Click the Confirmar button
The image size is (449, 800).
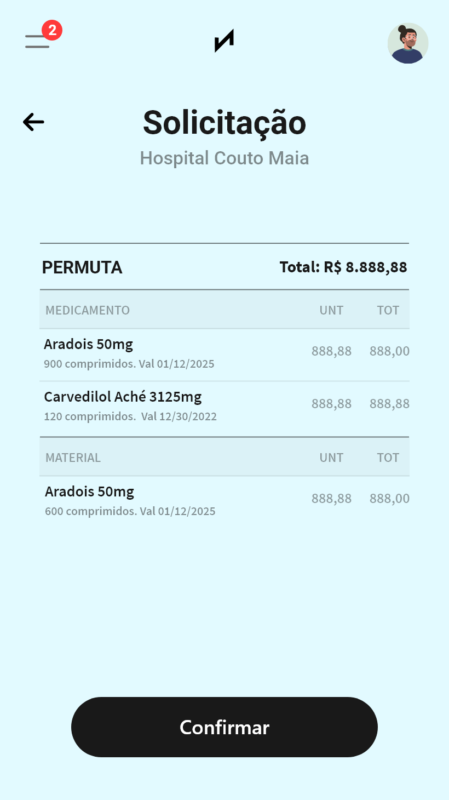[224, 727]
